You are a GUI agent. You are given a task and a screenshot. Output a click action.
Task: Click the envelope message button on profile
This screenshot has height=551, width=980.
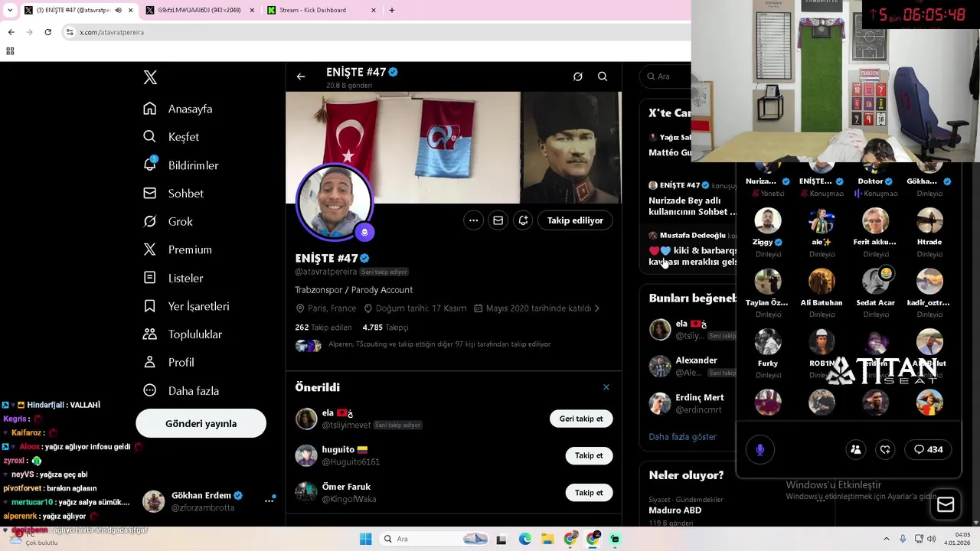point(498,220)
